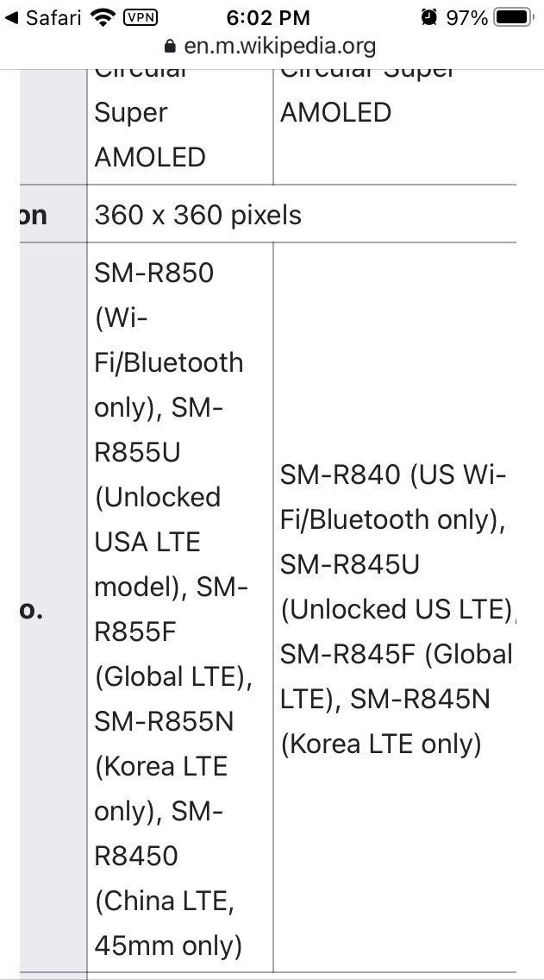
Task: Tap the alarm clock status icon
Action: (429, 17)
